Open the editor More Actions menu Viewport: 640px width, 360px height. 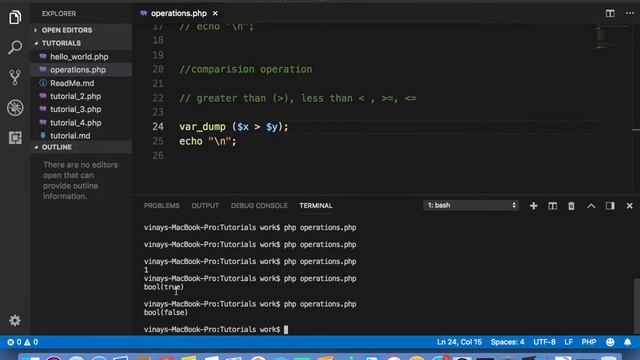630,13
